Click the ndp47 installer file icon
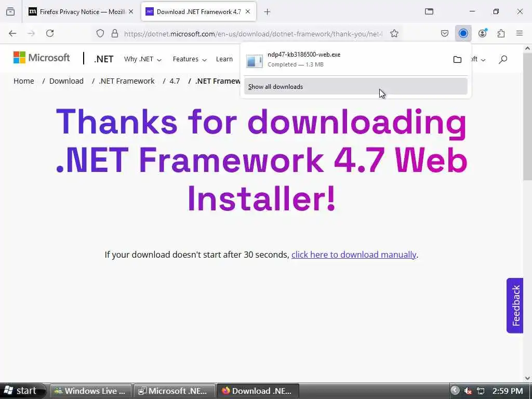This screenshot has height=399, width=532. 254,61
